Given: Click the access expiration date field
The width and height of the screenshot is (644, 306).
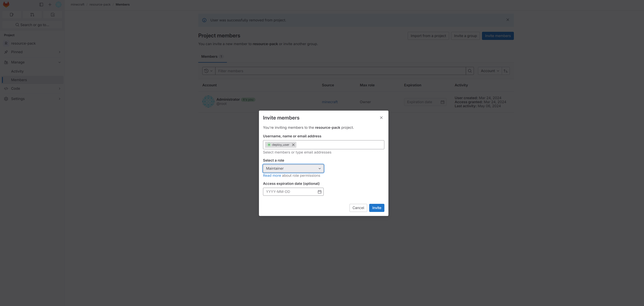Looking at the screenshot, I should (290, 192).
